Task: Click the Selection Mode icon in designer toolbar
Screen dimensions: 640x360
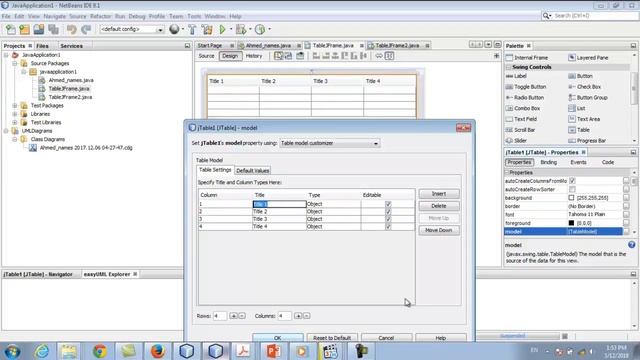Action: click(278, 56)
